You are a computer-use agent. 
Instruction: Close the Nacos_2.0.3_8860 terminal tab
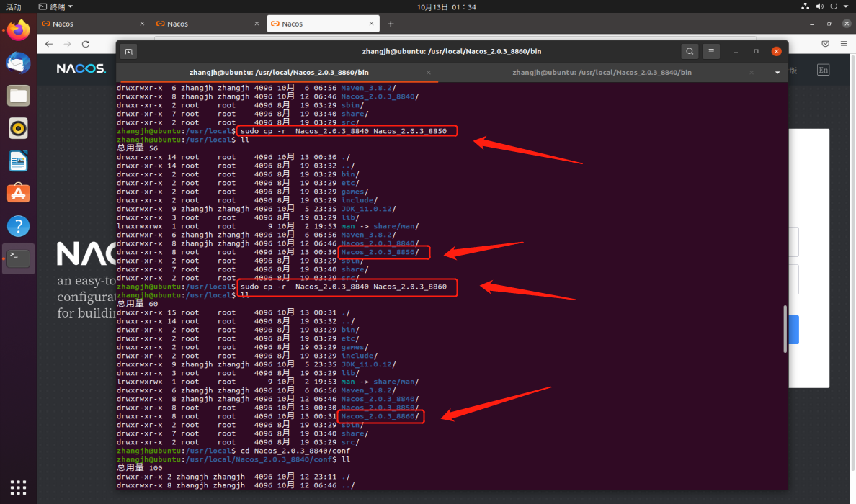tap(429, 73)
